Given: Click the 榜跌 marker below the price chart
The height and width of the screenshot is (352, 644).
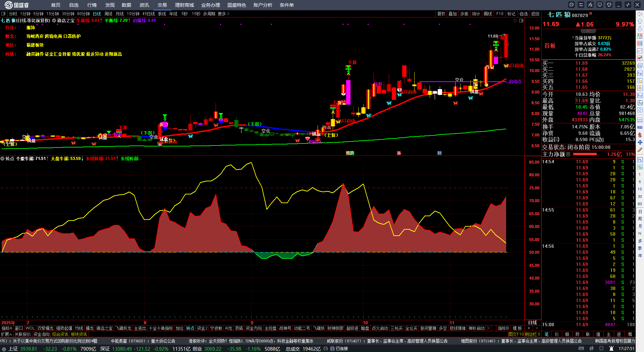Looking at the screenshot, I should coord(350,153).
